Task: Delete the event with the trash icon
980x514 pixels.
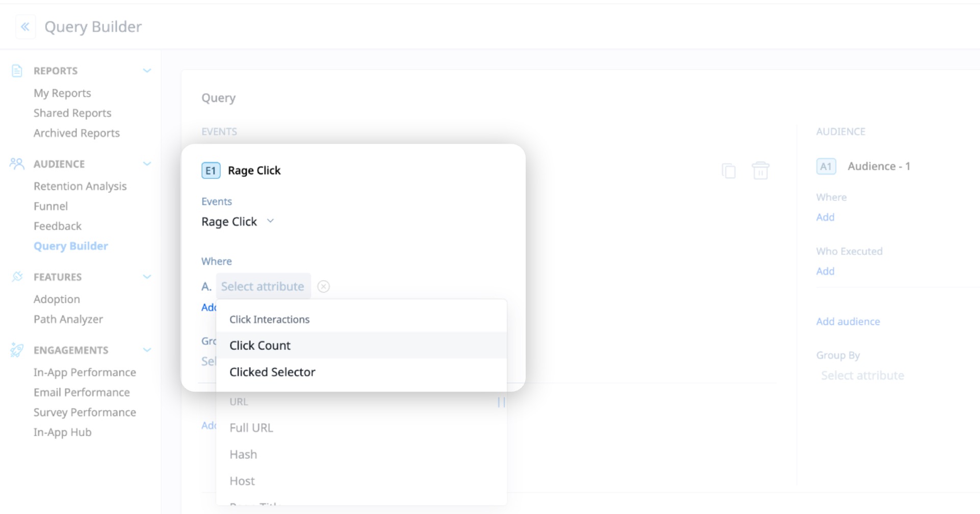Action: tap(761, 170)
